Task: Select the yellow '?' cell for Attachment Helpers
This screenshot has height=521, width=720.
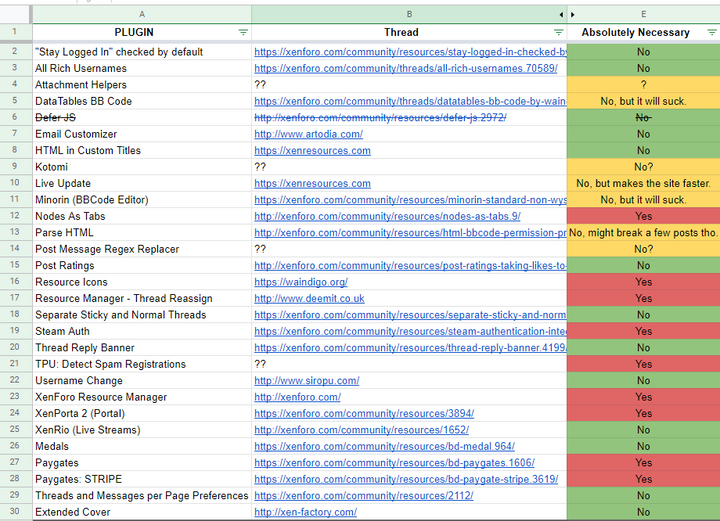Action: point(643,85)
